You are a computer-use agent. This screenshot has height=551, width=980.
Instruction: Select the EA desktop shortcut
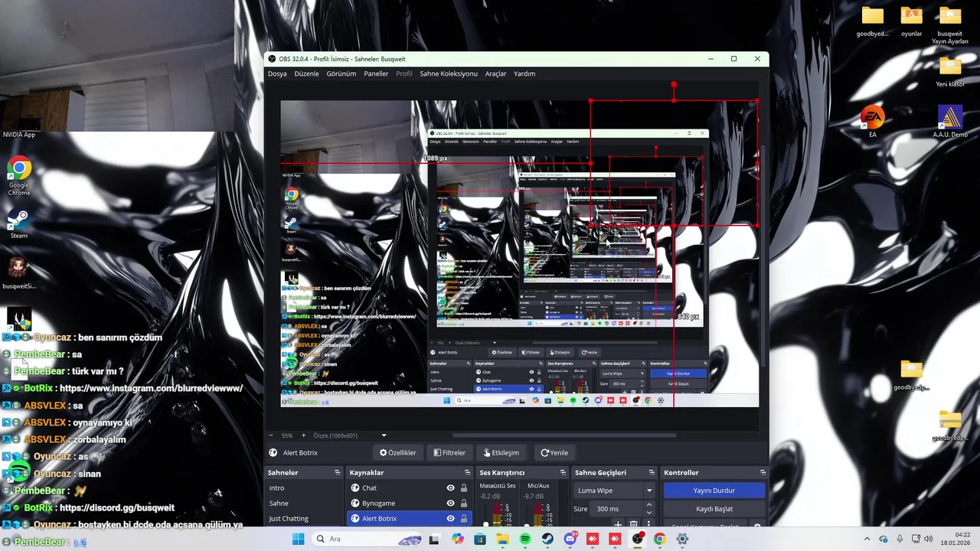[x=872, y=122]
